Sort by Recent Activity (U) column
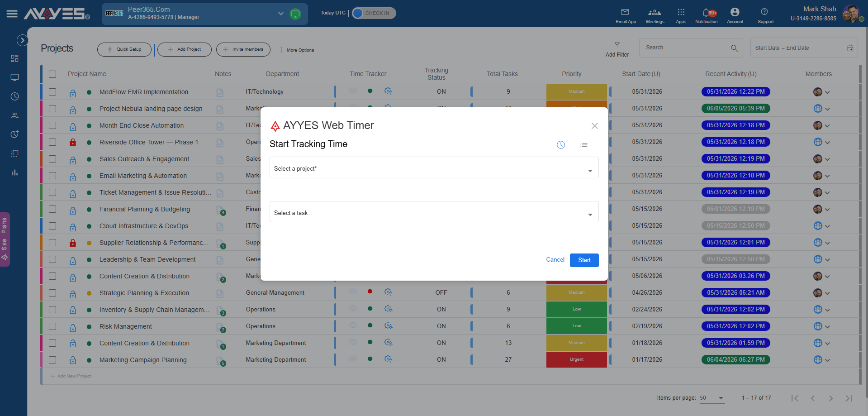 click(730, 74)
